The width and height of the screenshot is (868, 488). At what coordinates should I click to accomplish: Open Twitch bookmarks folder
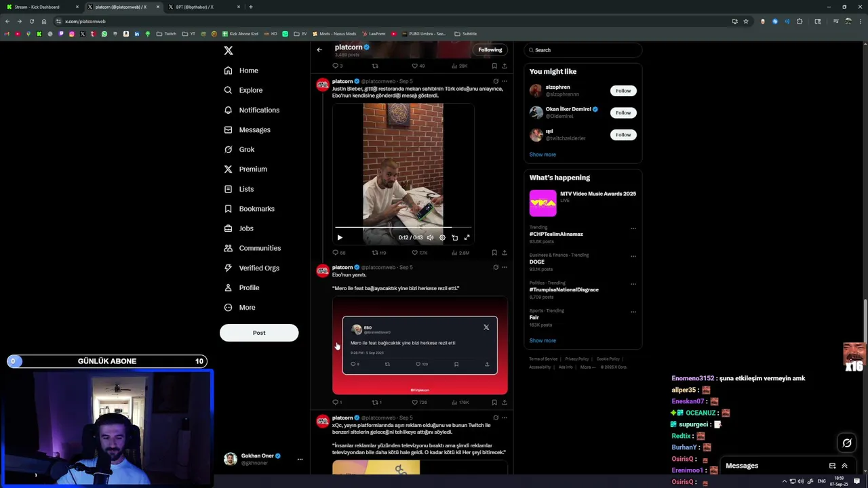click(x=166, y=34)
